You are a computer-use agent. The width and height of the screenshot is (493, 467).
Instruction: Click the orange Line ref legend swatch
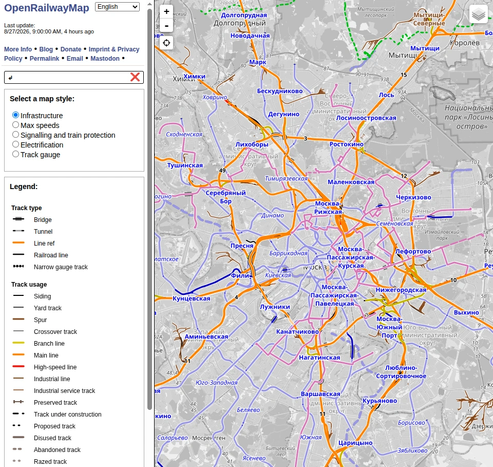pyautogui.click(x=18, y=243)
